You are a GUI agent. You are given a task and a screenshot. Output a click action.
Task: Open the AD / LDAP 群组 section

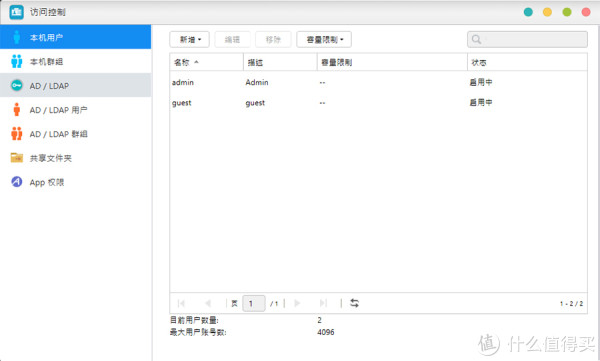point(75,134)
